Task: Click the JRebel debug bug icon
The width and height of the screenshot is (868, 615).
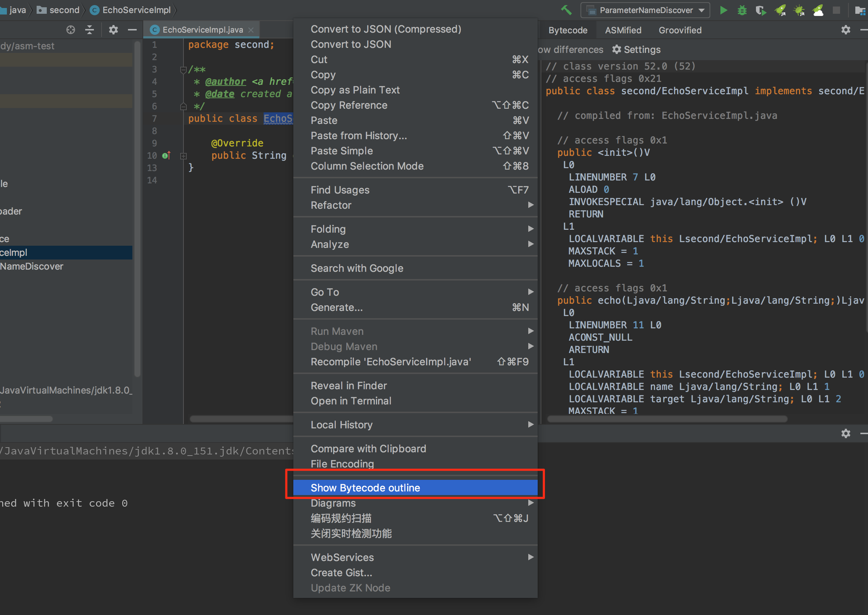Action: (799, 10)
